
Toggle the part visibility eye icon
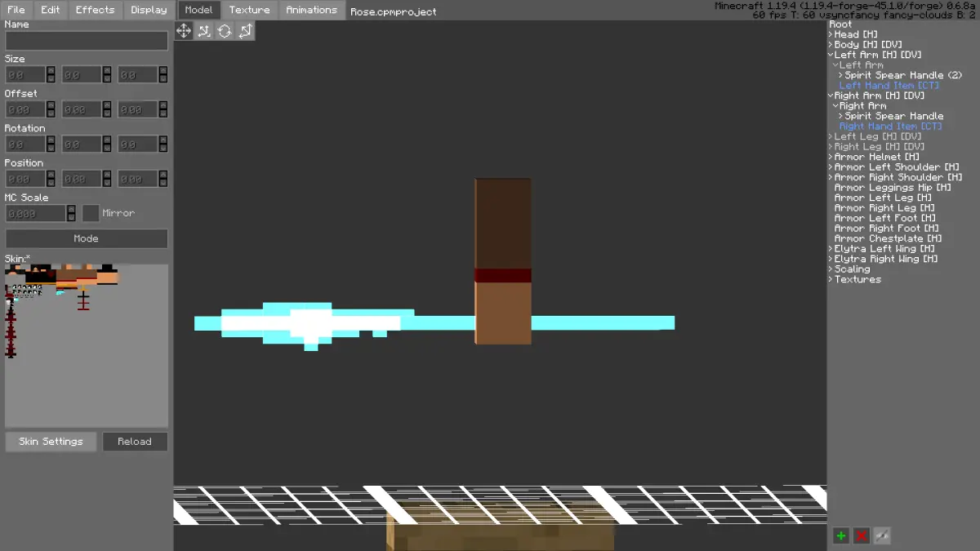click(x=882, y=535)
